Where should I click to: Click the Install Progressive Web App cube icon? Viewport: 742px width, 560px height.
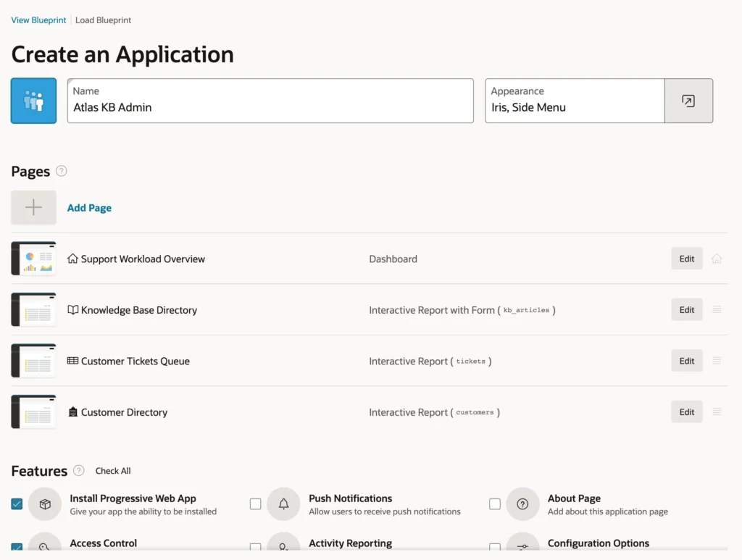tap(45, 504)
